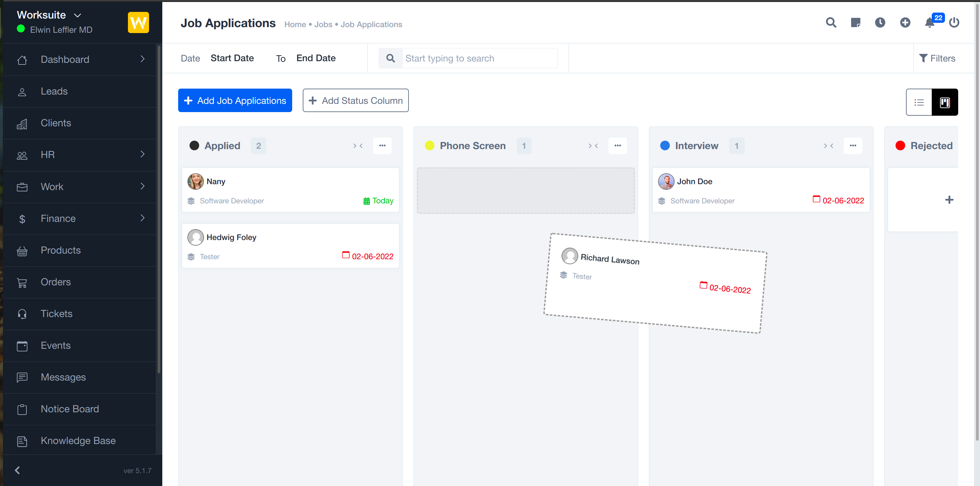Open notifications bell with 22 badge
The height and width of the screenshot is (486, 980).
(x=929, y=23)
